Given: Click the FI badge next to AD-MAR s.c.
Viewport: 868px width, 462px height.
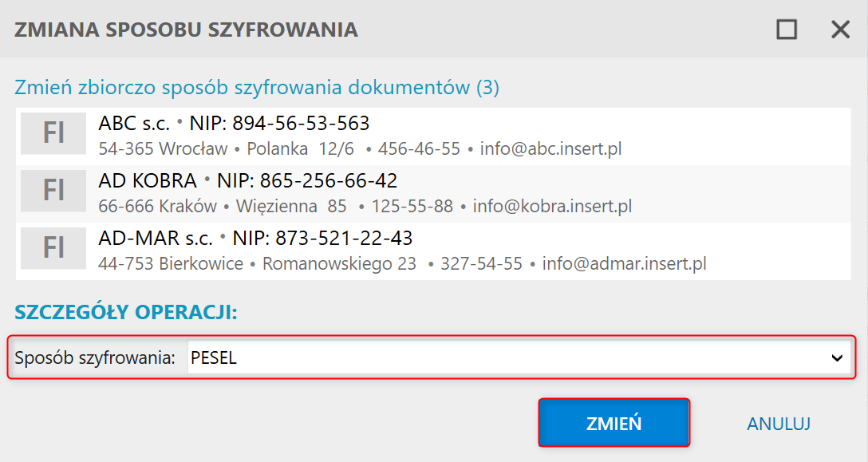Looking at the screenshot, I should click(x=53, y=248).
